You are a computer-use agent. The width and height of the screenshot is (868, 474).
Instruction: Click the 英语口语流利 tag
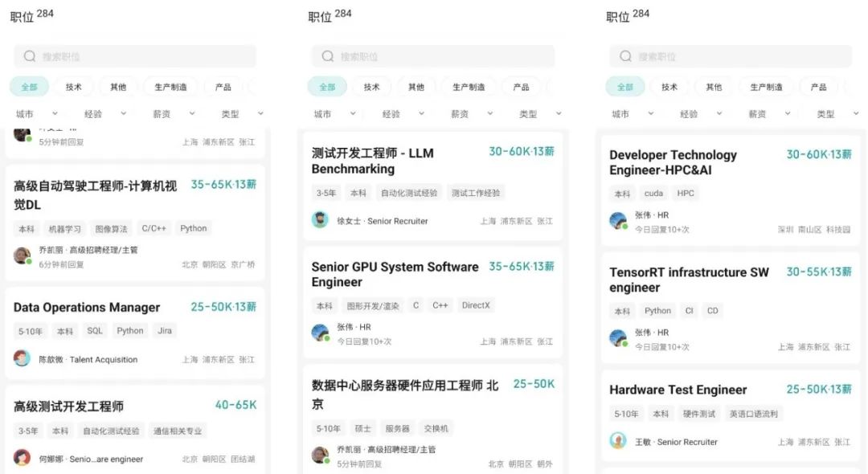point(753,413)
